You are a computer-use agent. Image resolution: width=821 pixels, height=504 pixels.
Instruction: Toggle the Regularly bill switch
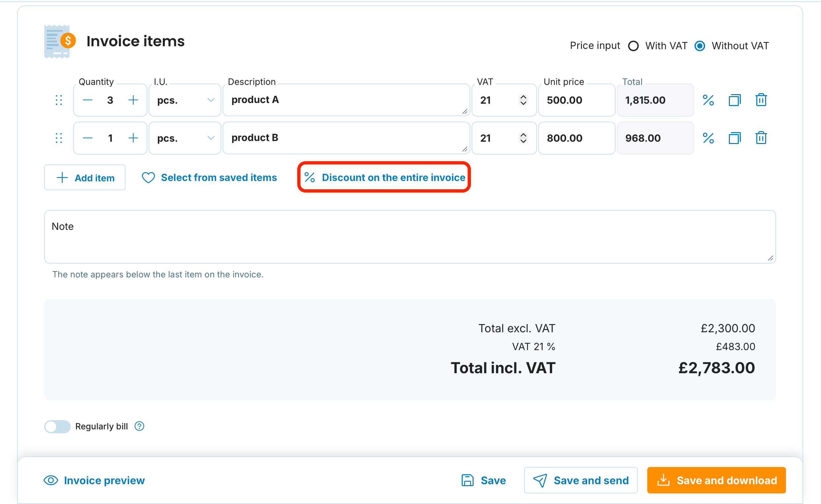point(57,426)
